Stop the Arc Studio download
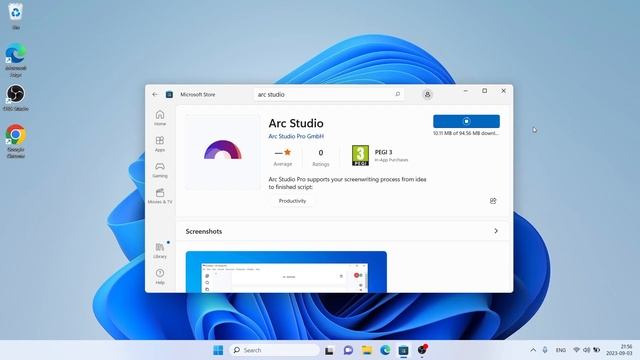The width and height of the screenshot is (640, 360). (x=466, y=121)
